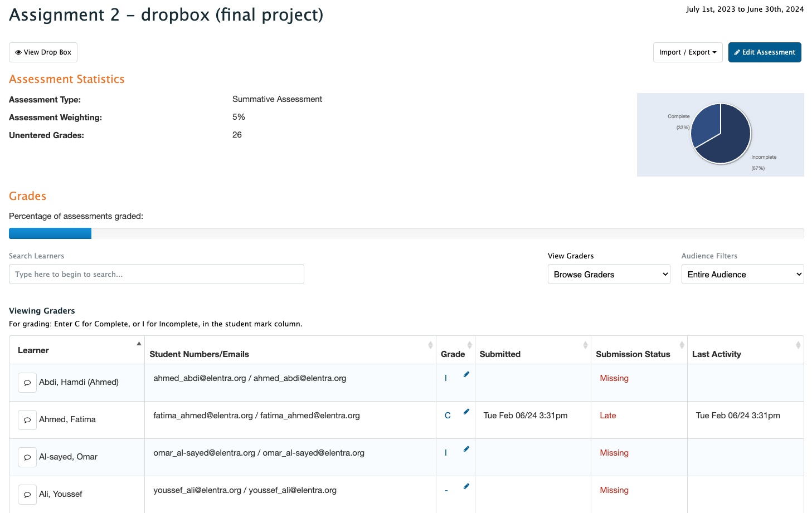Sort by Submitted column header
Image resolution: width=812 pixels, height=513 pixels.
pos(500,354)
